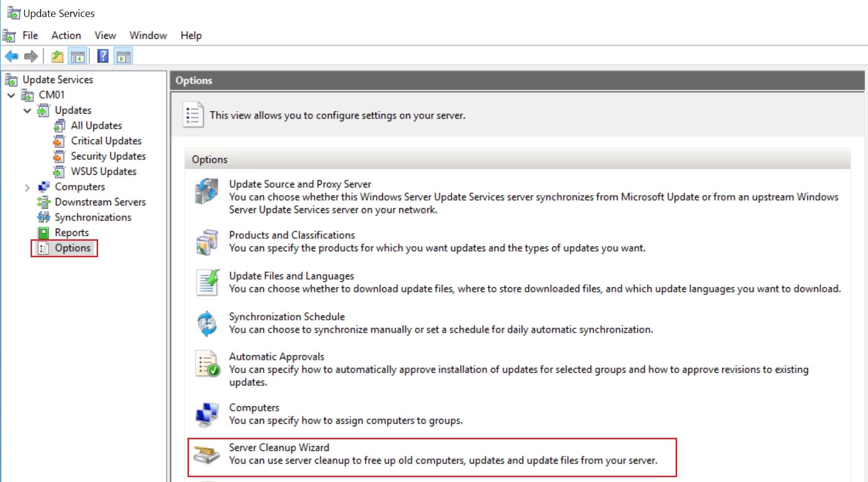The width and height of the screenshot is (868, 482).
Task: Click the Update Services title bar icon
Action: 14,13
